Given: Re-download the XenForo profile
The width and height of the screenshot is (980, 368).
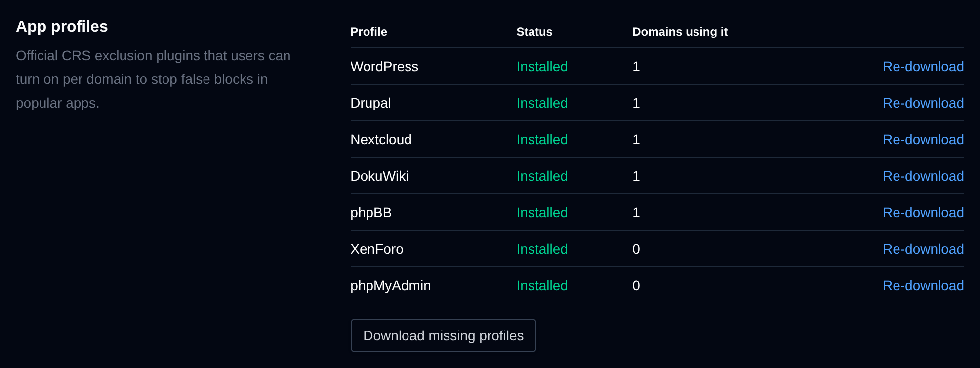Looking at the screenshot, I should pos(923,249).
